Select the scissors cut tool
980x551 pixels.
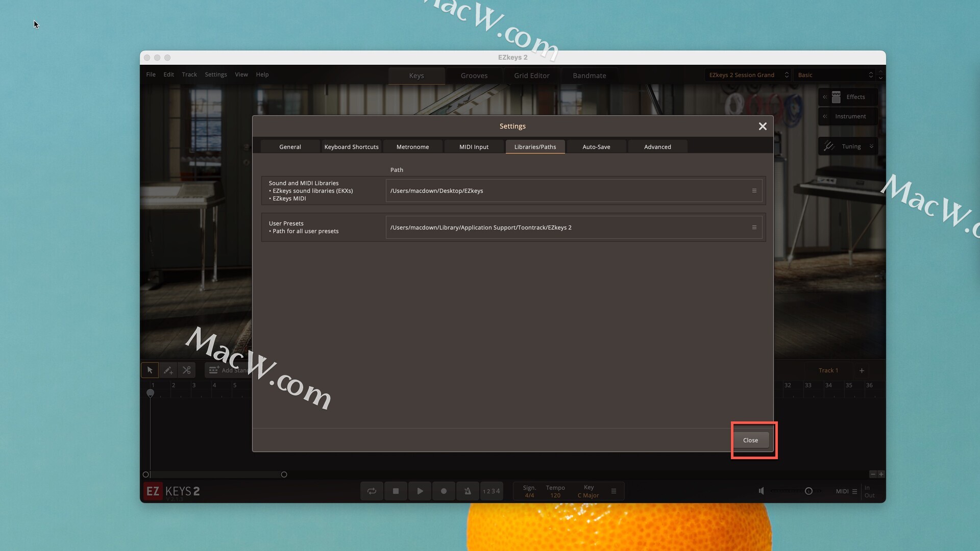click(x=186, y=370)
